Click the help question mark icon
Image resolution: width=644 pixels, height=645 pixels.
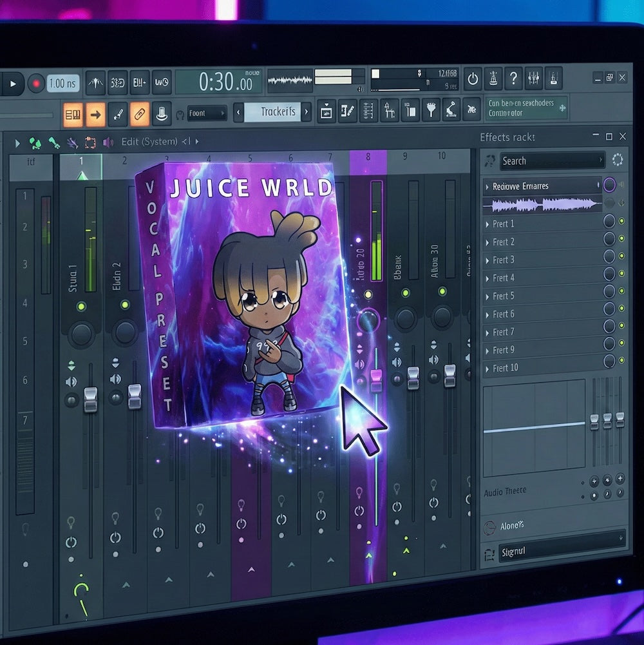513,77
